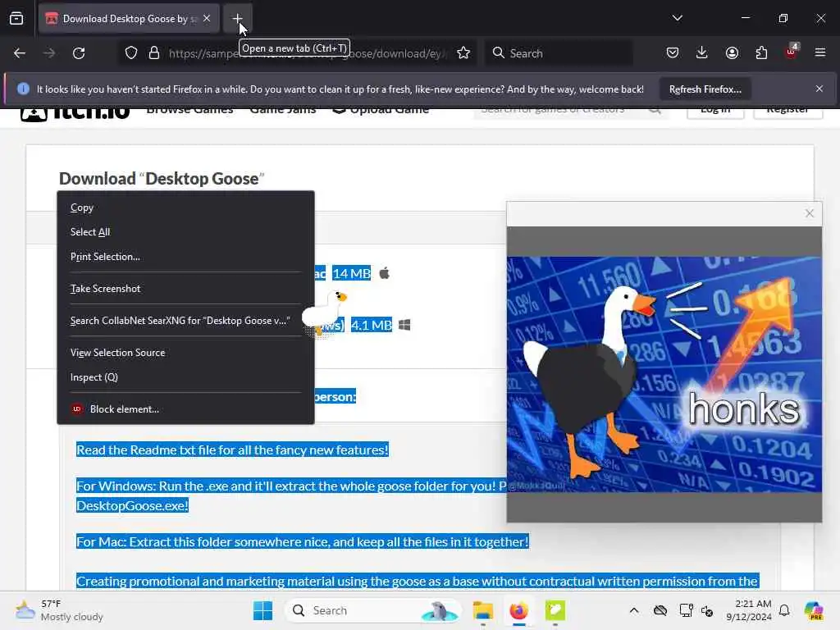This screenshot has height=630, width=840.
Task: Switch to the Download Desktop Goose tab
Action: [x=129, y=19]
